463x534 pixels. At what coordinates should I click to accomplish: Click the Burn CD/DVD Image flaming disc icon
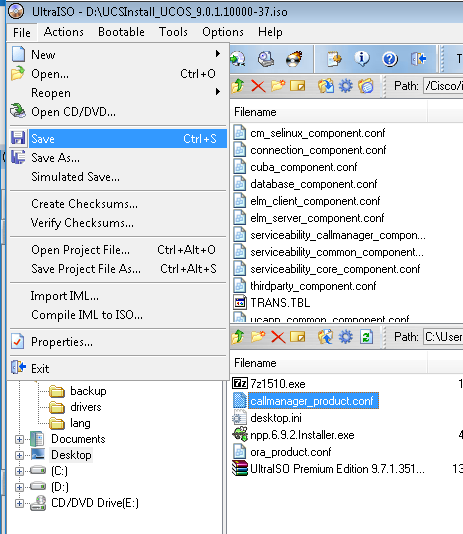pos(294,59)
